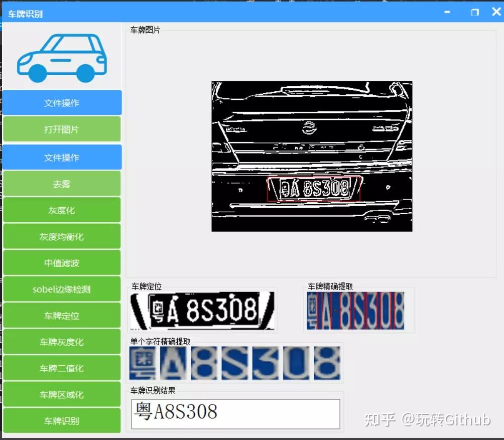Select the extracted digit 3 thumbnail
Screen dimensions: 504x440
coord(266,363)
